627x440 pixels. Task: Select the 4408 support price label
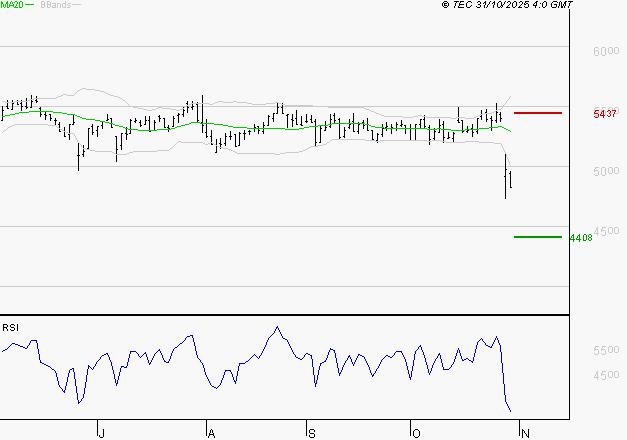point(580,238)
